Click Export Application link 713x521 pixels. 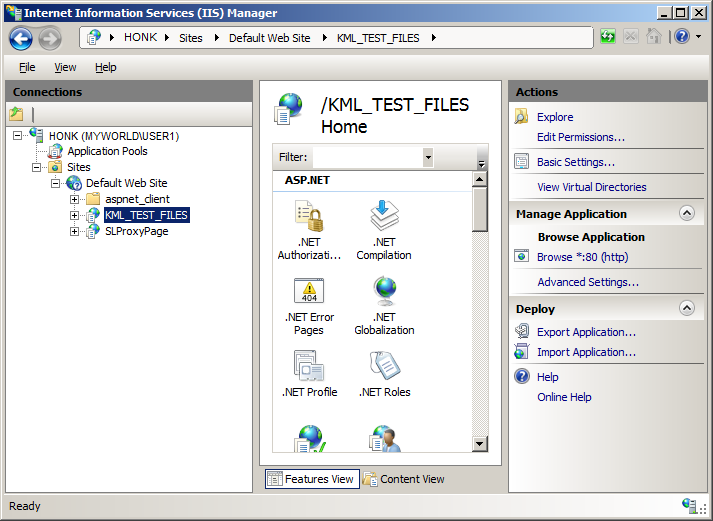point(586,332)
